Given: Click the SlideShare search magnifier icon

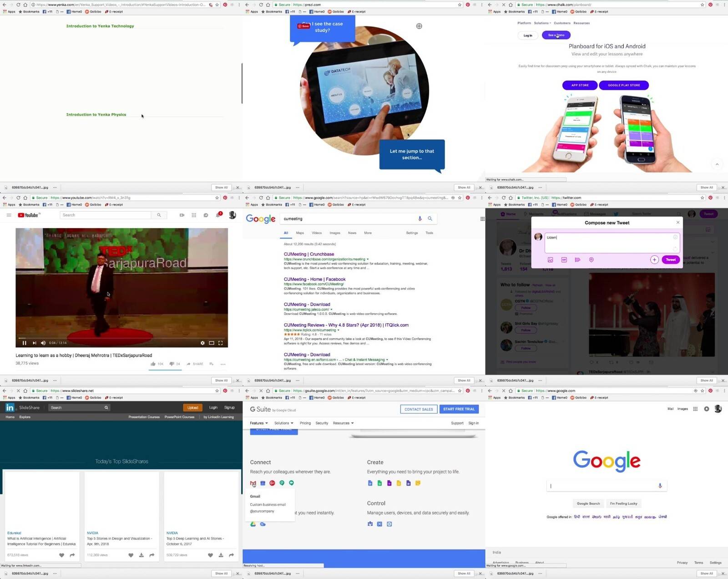Looking at the screenshot, I should pyautogui.click(x=106, y=407).
